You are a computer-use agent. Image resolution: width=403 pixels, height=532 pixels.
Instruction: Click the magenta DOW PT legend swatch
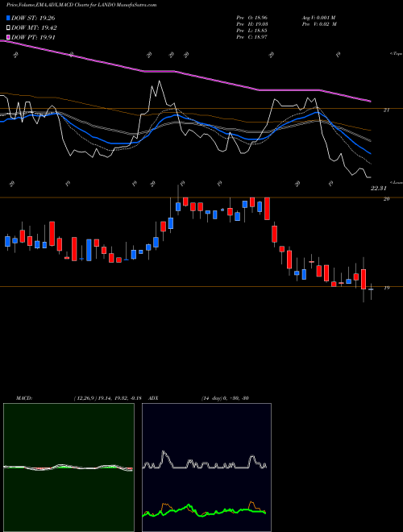[8, 37]
